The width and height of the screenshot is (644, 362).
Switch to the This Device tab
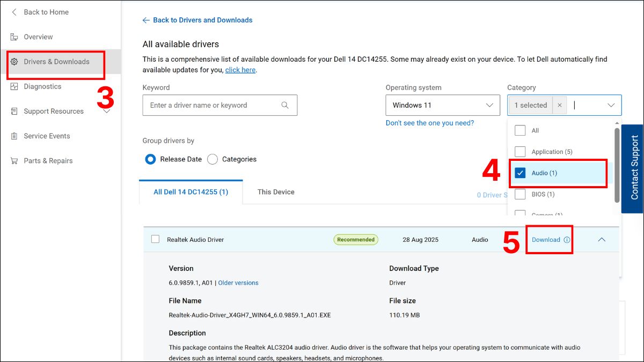(x=276, y=191)
